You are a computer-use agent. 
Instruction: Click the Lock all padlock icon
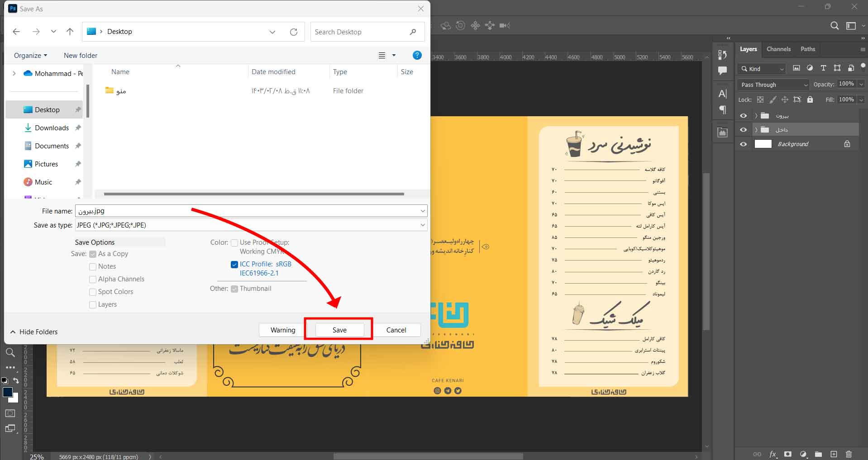coord(810,100)
